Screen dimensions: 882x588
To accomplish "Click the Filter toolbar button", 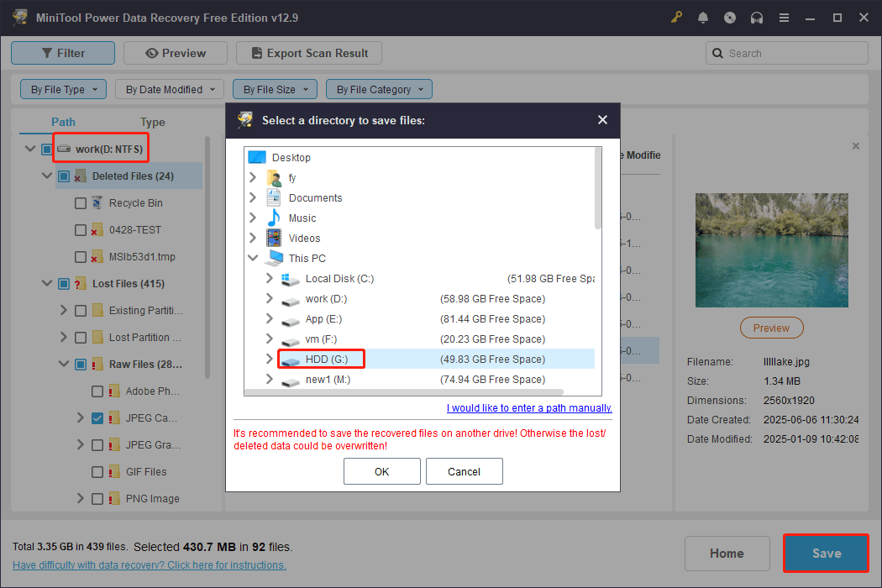I will pyautogui.click(x=63, y=53).
